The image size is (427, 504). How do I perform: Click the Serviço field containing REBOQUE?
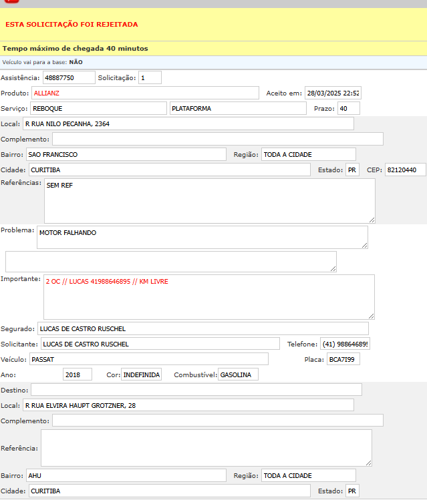pos(98,108)
